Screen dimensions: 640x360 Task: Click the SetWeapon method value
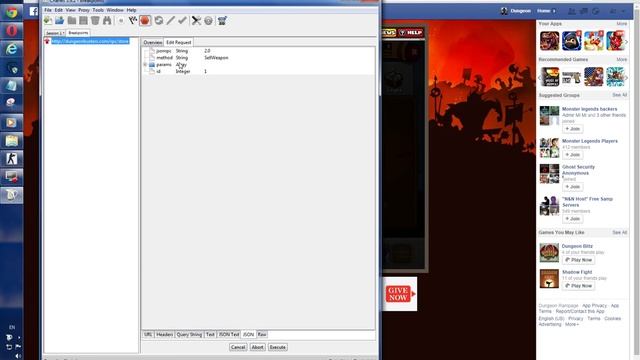click(216, 58)
